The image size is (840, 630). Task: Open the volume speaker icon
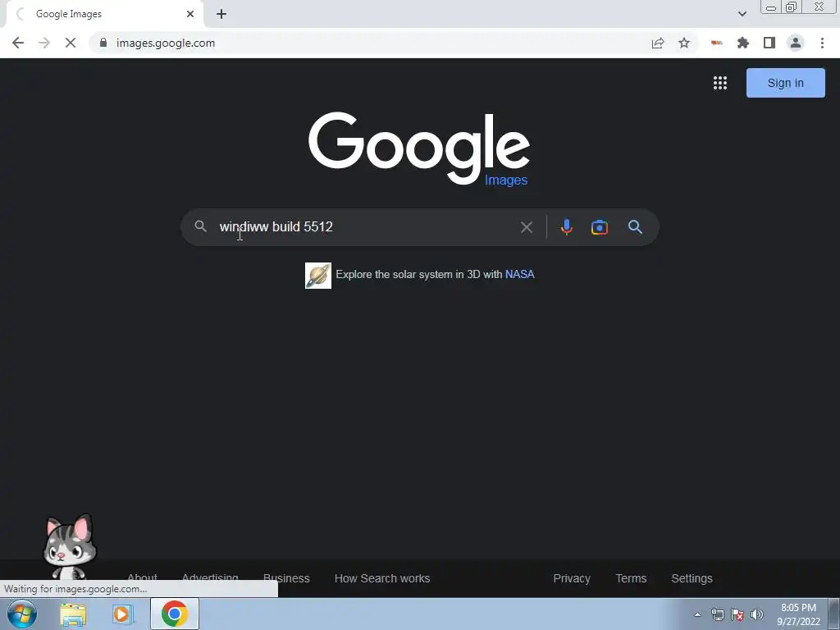(757, 614)
